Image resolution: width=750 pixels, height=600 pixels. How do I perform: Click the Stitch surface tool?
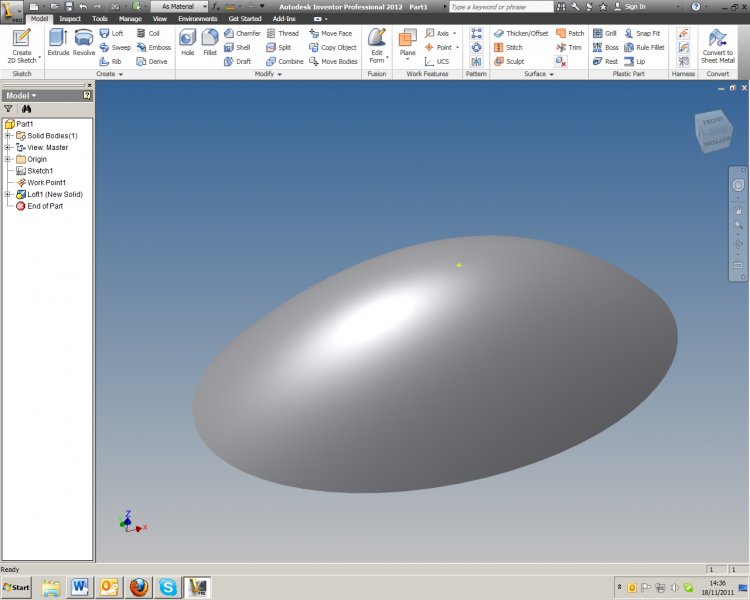point(508,47)
